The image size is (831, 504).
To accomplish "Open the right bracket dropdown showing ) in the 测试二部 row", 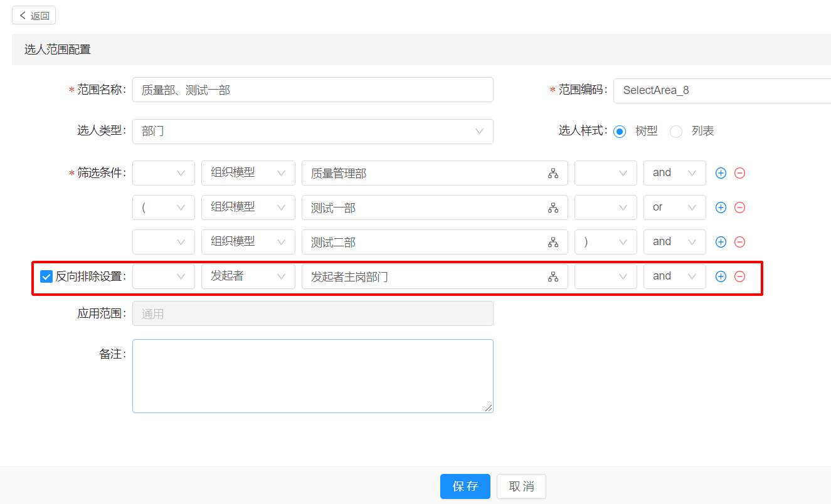I will (606, 242).
